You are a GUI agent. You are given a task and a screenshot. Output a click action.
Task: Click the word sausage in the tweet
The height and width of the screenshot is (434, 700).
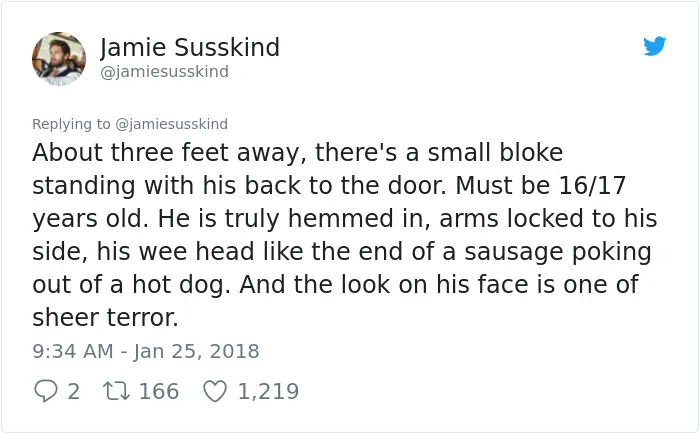point(514,252)
